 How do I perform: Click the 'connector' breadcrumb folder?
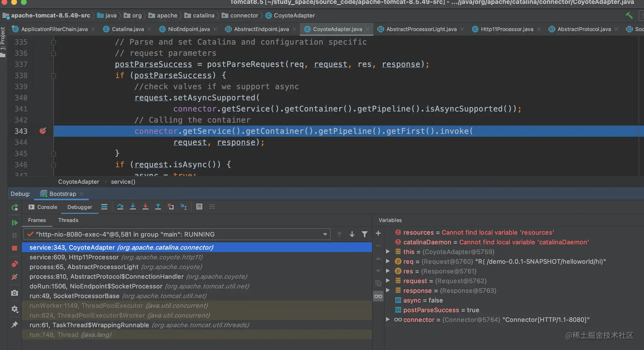239,15
